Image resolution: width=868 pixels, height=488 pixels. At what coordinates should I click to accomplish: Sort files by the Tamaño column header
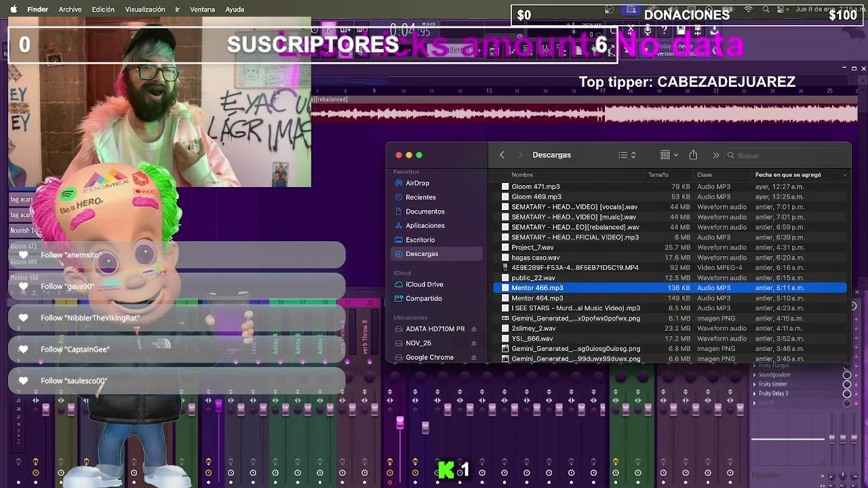coord(658,175)
